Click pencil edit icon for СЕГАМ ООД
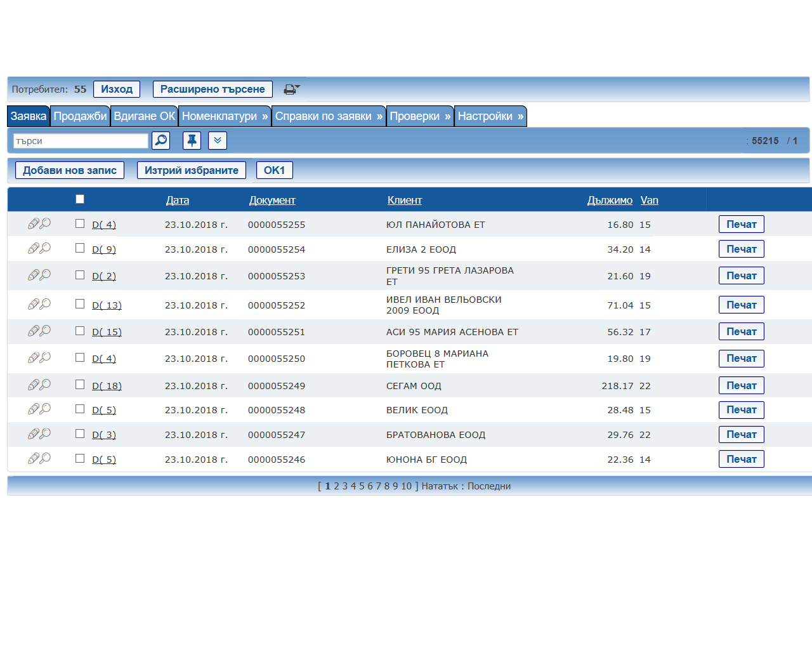The image size is (812, 650). 34,385
